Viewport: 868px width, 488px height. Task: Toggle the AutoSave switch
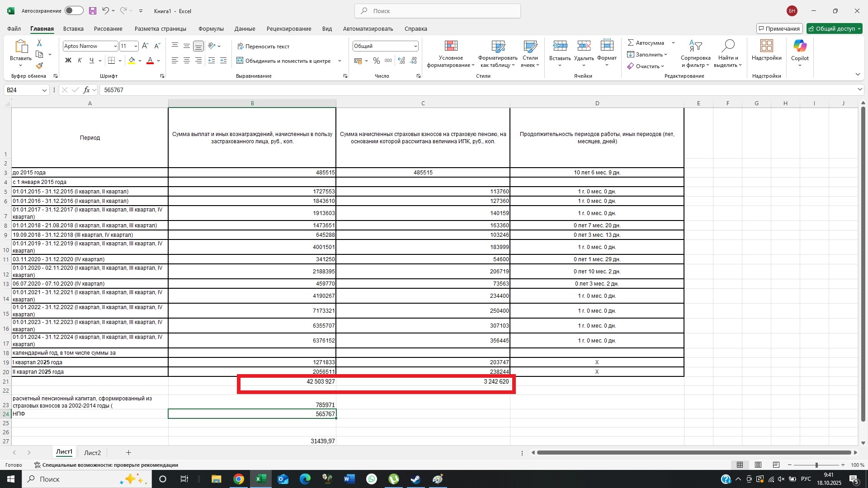pyautogui.click(x=74, y=11)
